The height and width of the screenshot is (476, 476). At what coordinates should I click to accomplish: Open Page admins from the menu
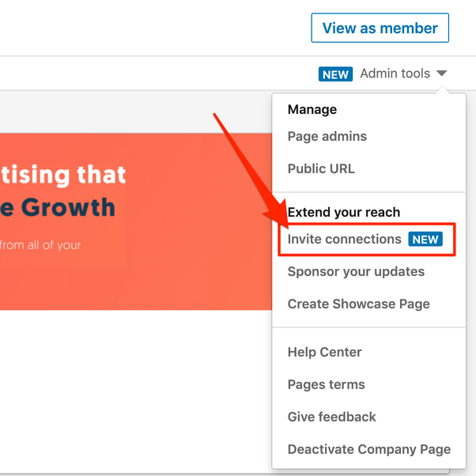[x=327, y=136]
